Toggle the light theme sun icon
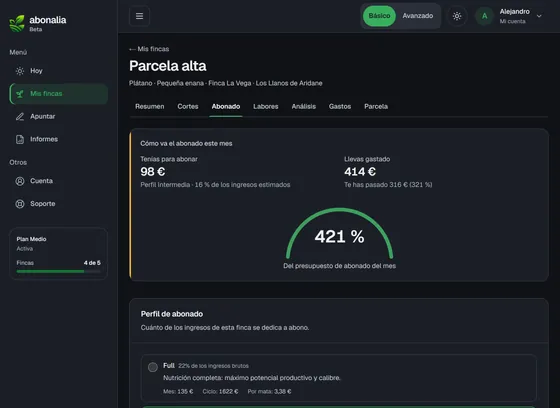The width and height of the screenshot is (560, 408). (457, 16)
